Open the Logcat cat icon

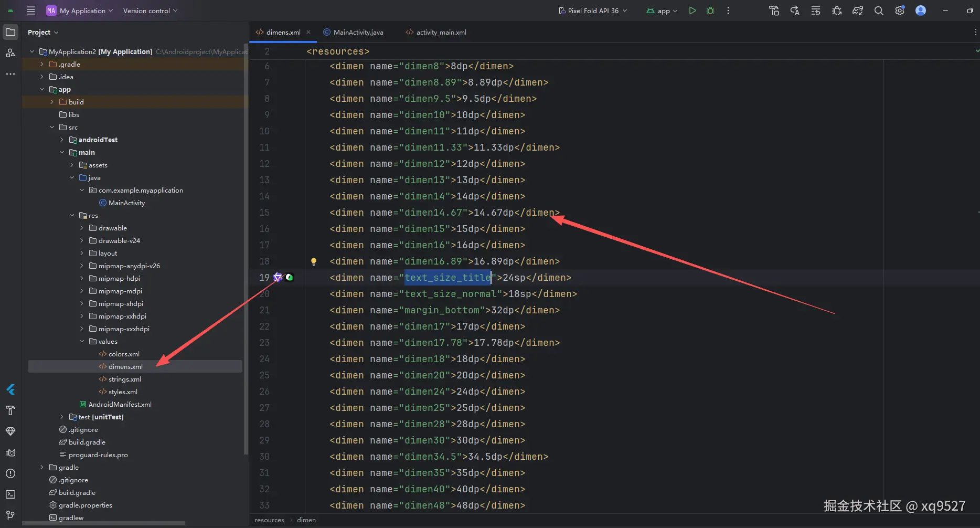10,452
